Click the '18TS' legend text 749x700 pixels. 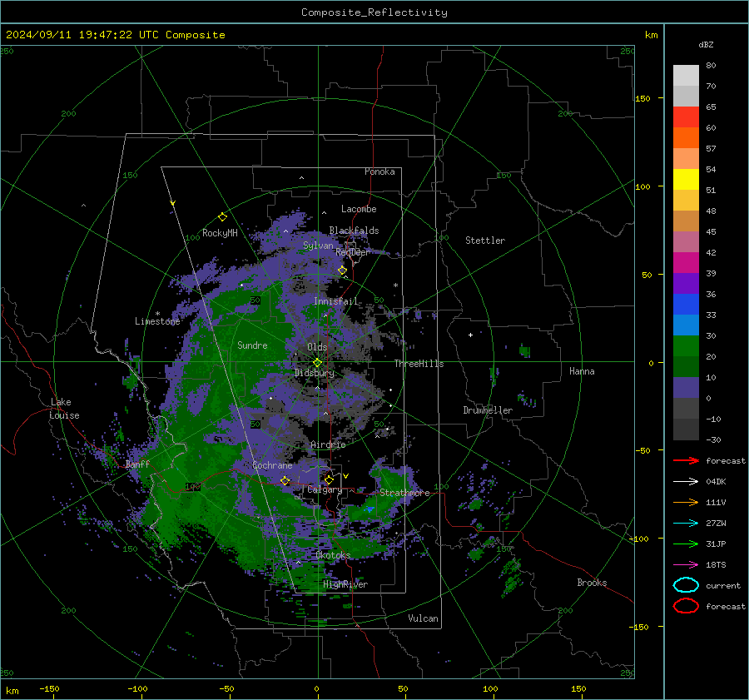tap(716, 564)
